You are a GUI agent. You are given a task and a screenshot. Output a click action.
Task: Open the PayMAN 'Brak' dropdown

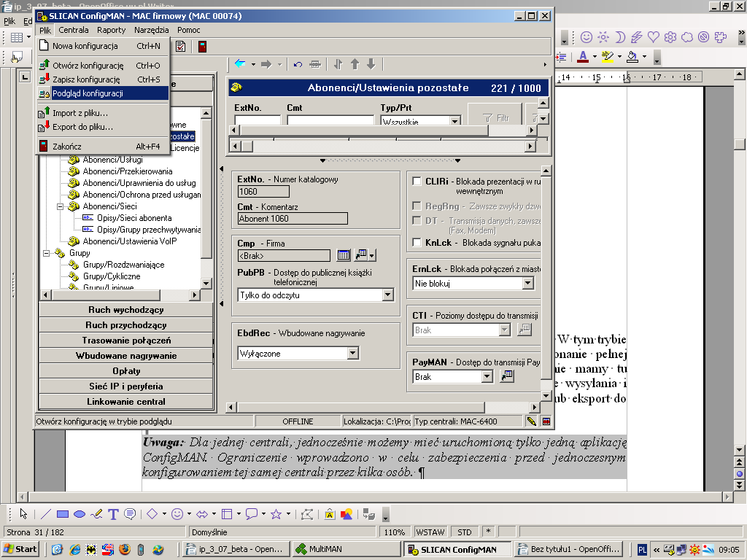pos(487,377)
